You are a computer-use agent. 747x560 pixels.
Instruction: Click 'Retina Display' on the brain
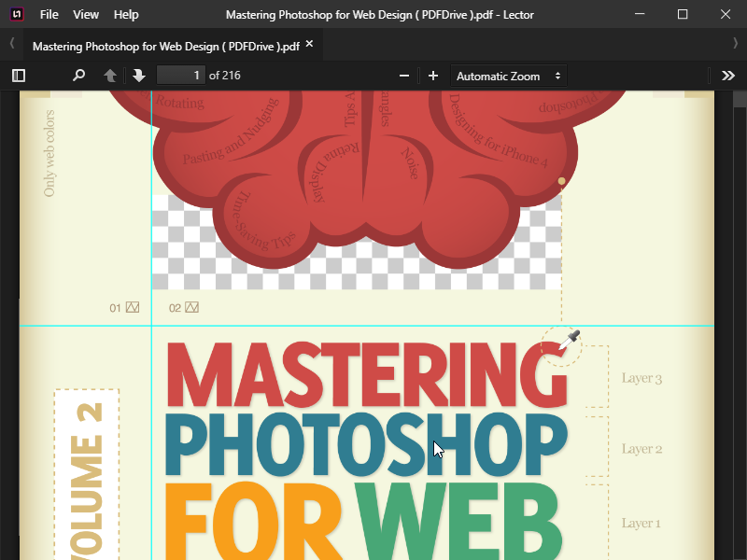[x=333, y=172]
